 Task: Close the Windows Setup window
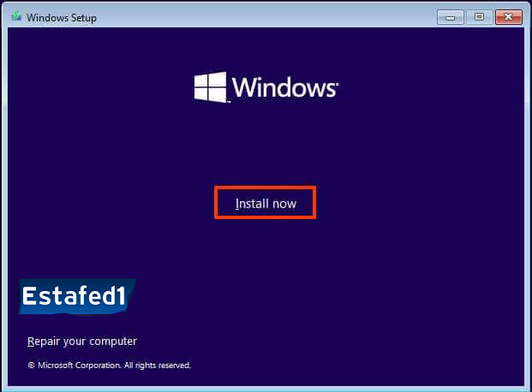[508, 17]
